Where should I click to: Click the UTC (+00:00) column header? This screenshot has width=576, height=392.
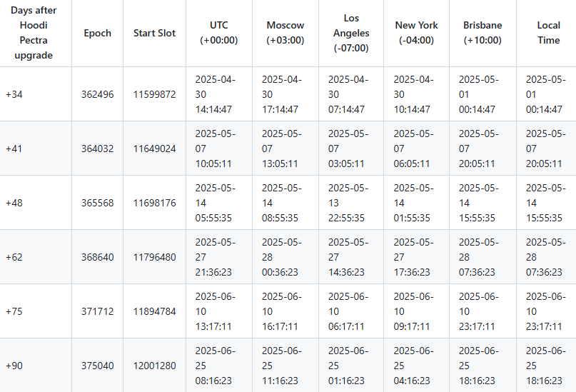coord(218,33)
